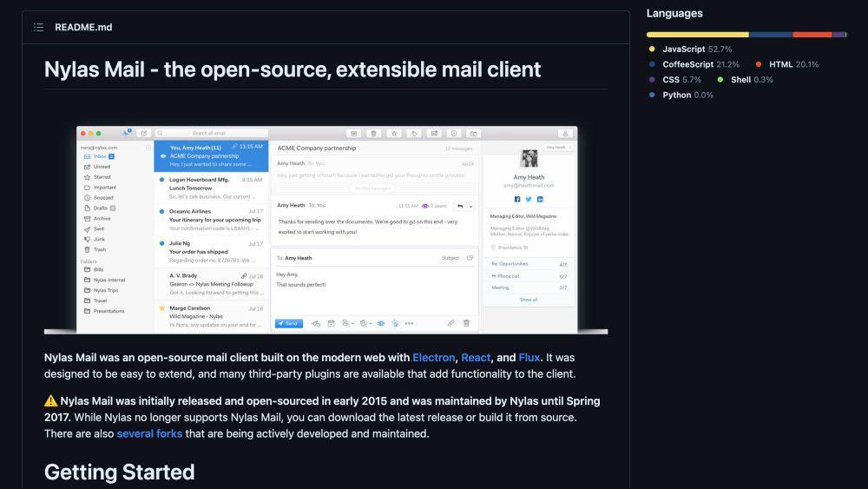Visit the Flux link

529,358
